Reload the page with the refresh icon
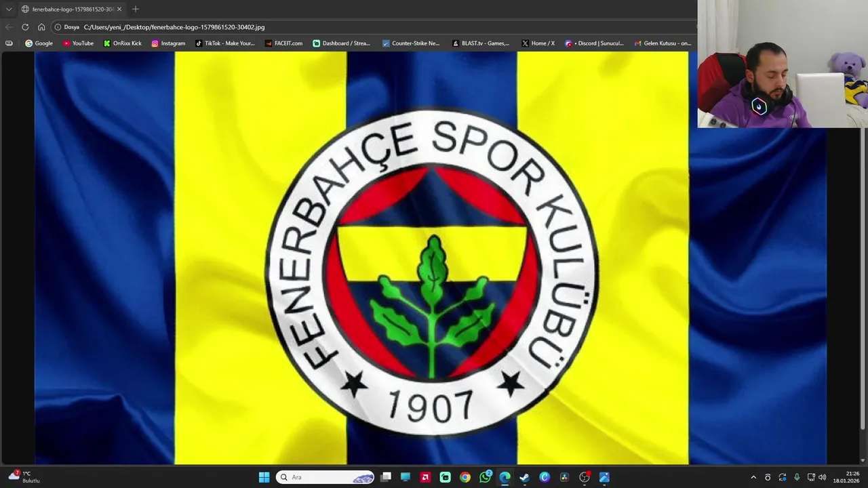Image resolution: width=868 pixels, height=488 pixels. coord(25,27)
